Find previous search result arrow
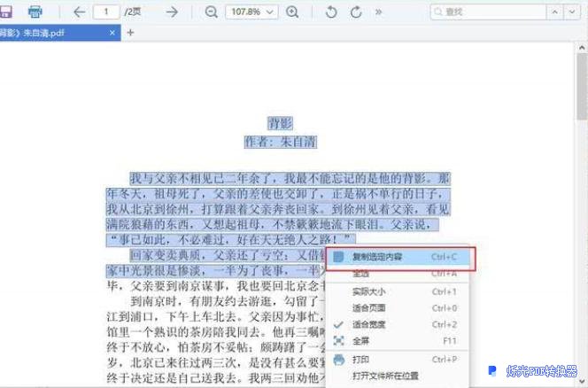The width and height of the screenshot is (588, 388). click(554, 12)
